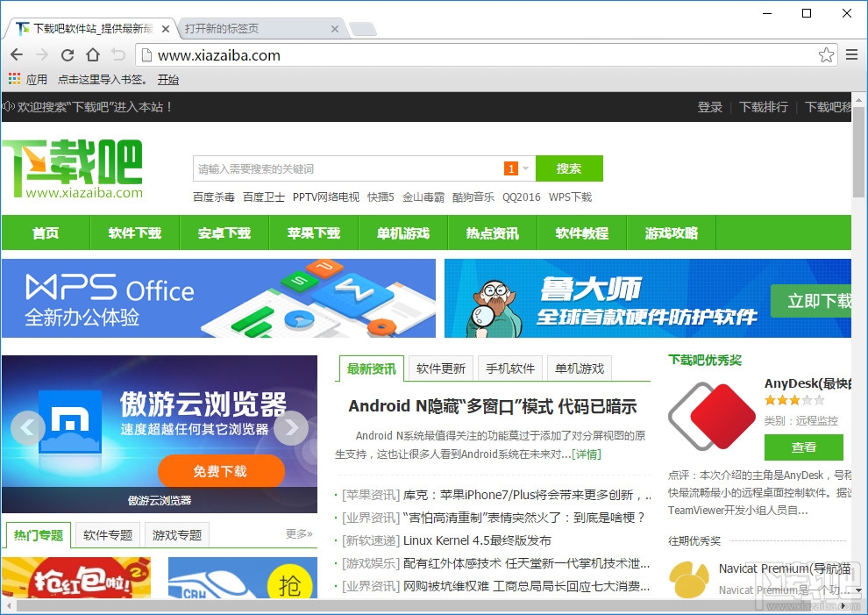Switch to the 软件更新 tab
This screenshot has width=868, height=615.
tap(440, 368)
